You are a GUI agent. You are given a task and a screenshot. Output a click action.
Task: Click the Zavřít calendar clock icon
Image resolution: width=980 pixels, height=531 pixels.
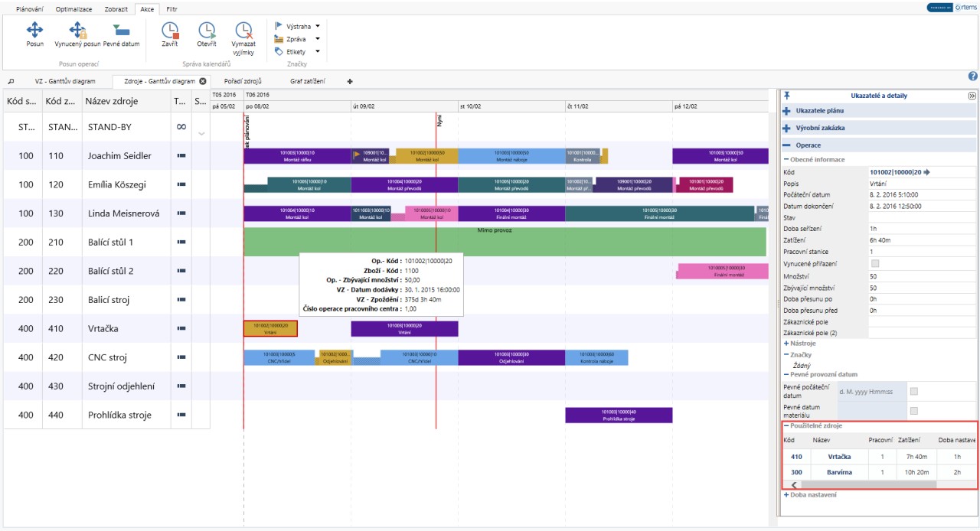(x=170, y=30)
